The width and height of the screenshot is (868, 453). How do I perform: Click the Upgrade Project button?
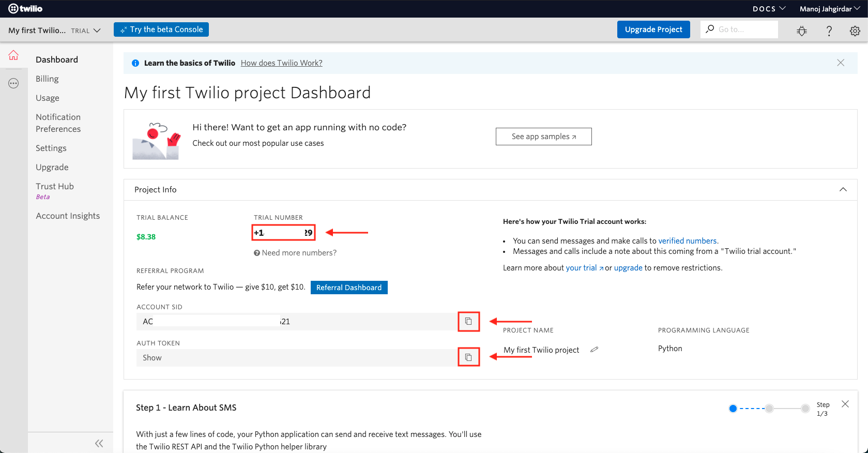[x=653, y=29]
